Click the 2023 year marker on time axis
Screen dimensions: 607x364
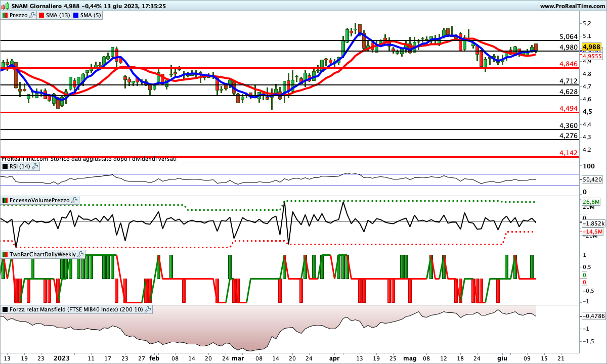coord(62,358)
